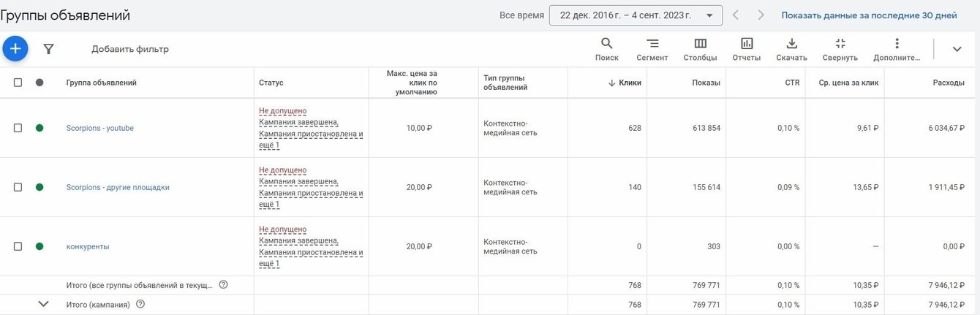Open the Scorpions - другие площадки ad group
980x315 pixels.
coord(118,187)
